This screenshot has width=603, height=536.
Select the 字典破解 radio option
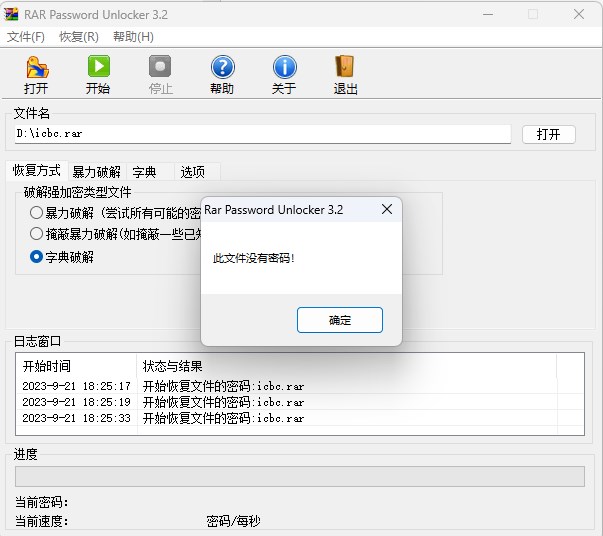pos(36,257)
